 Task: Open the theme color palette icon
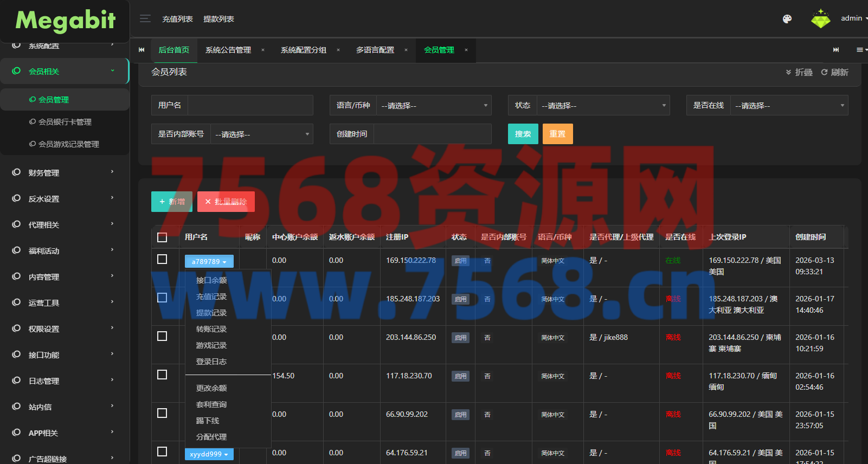tap(787, 19)
